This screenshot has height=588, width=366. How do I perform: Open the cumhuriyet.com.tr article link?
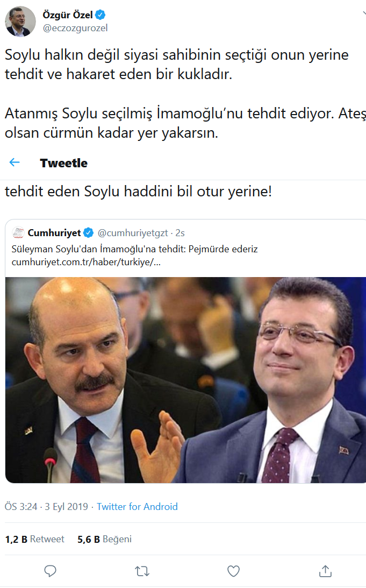pyautogui.click(x=86, y=262)
